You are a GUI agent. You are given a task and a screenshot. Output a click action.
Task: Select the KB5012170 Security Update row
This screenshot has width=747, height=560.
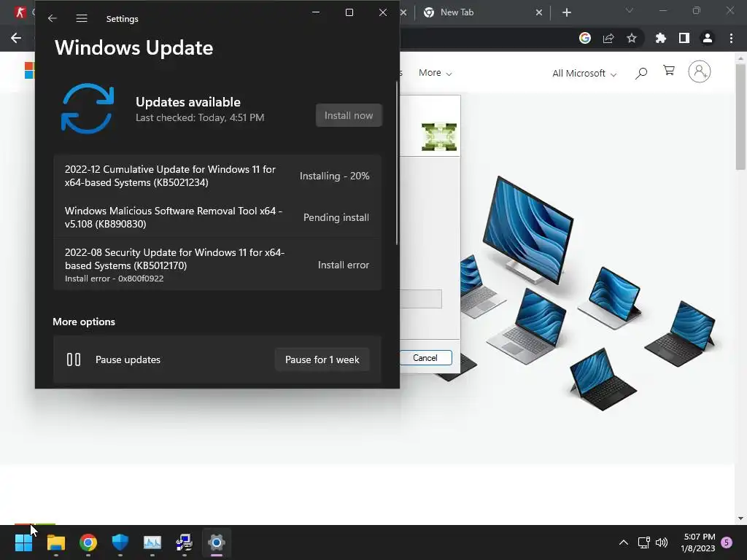click(x=217, y=265)
